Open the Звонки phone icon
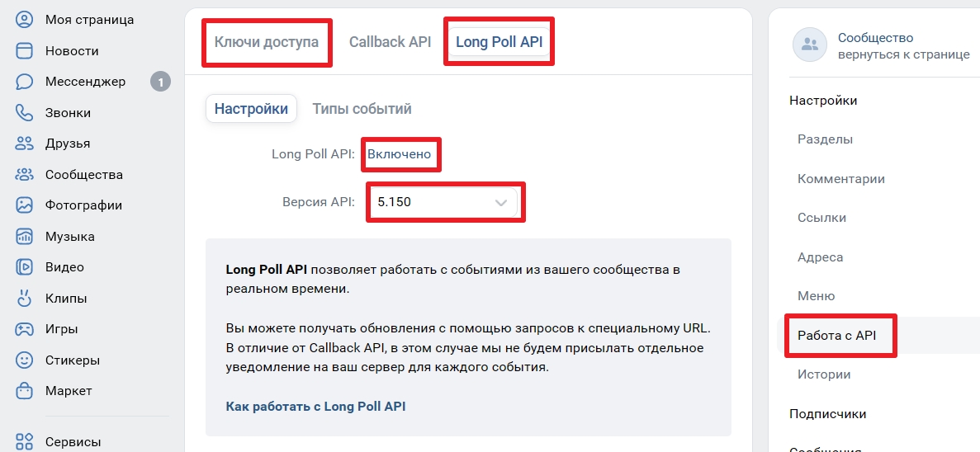This screenshot has height=452, width=980. point(24,112)
